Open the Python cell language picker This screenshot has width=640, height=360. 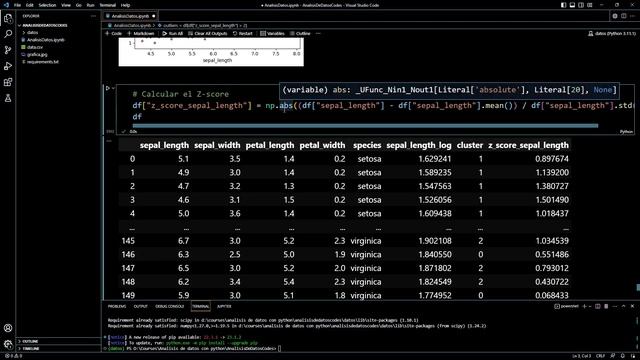pos(626,131)
